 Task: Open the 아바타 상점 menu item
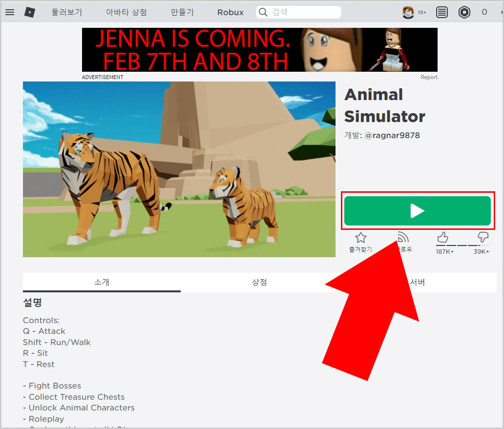pyautogui.click(x=126, y=12)
